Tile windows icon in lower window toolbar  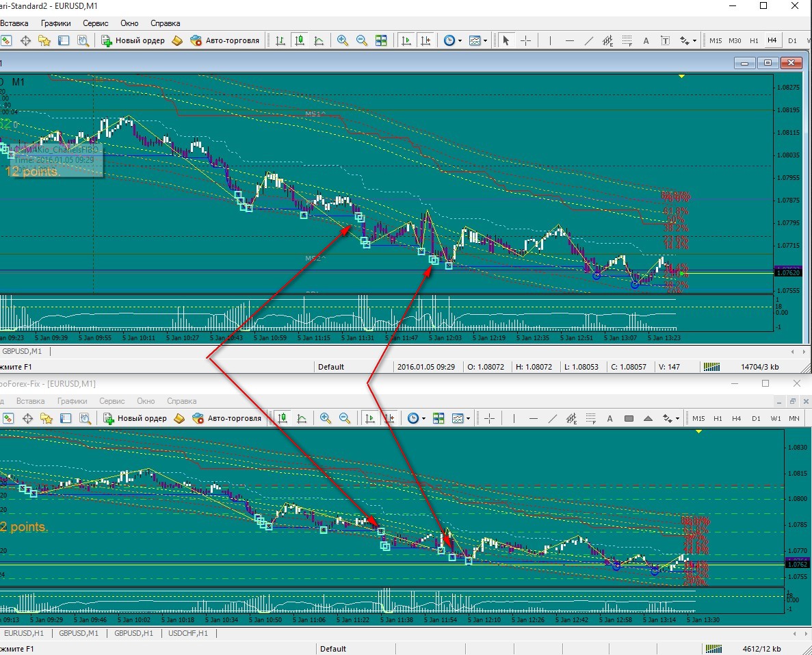click(438, 418)
